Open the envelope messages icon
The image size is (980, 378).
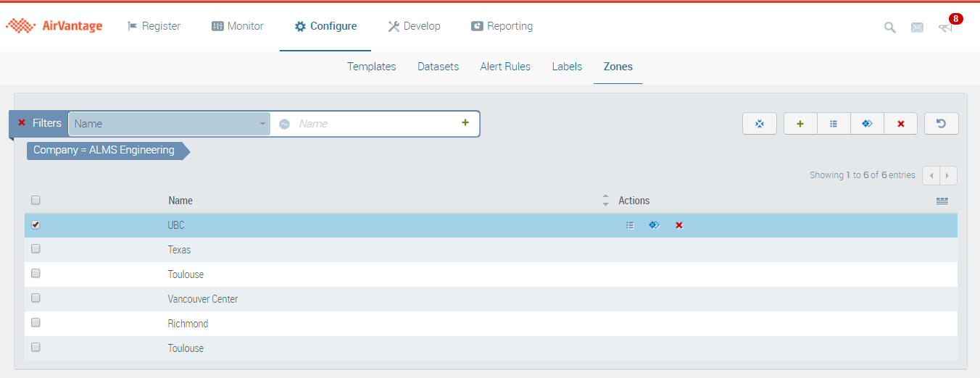click(917, 28)
